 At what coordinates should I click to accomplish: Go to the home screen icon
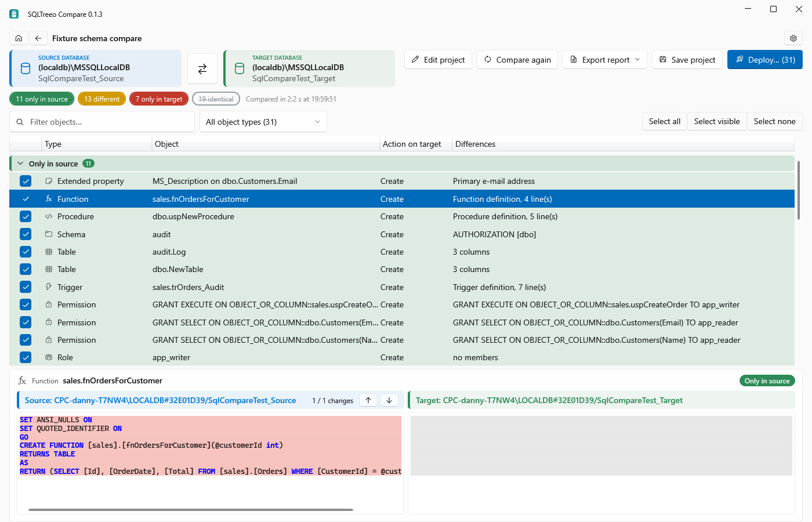[x=19, y=38]
